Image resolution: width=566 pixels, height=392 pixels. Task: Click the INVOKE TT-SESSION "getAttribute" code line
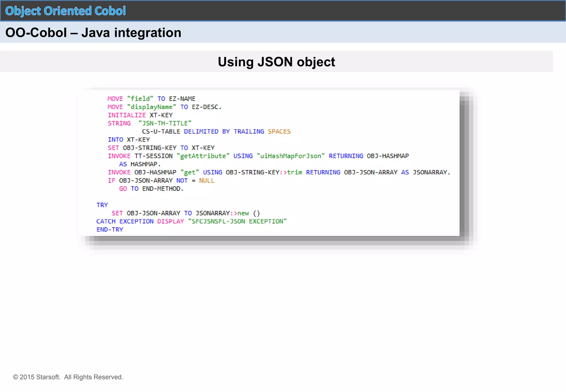pos(258,156)
